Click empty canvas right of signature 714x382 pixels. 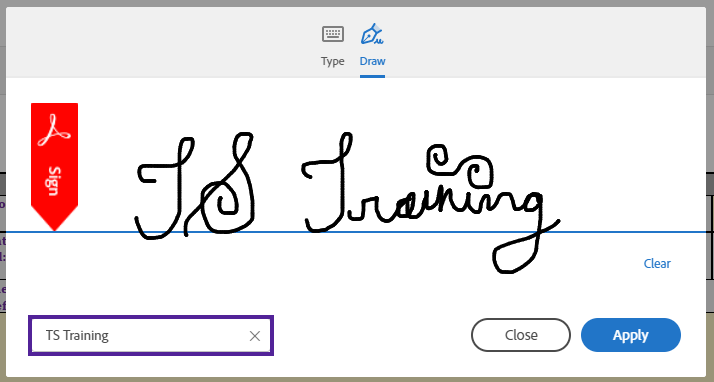(633, 173)
